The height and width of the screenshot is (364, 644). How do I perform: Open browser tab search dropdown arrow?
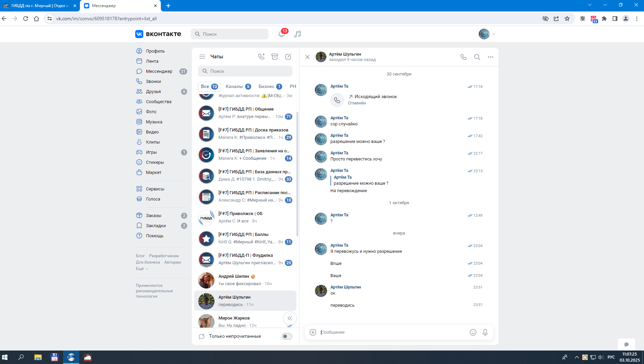coord(590,5)
